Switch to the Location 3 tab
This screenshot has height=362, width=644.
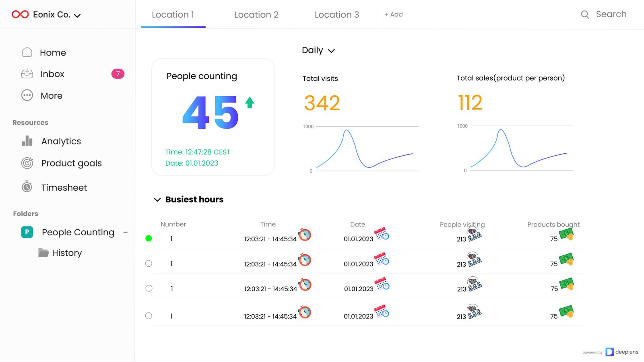point(336,15)
